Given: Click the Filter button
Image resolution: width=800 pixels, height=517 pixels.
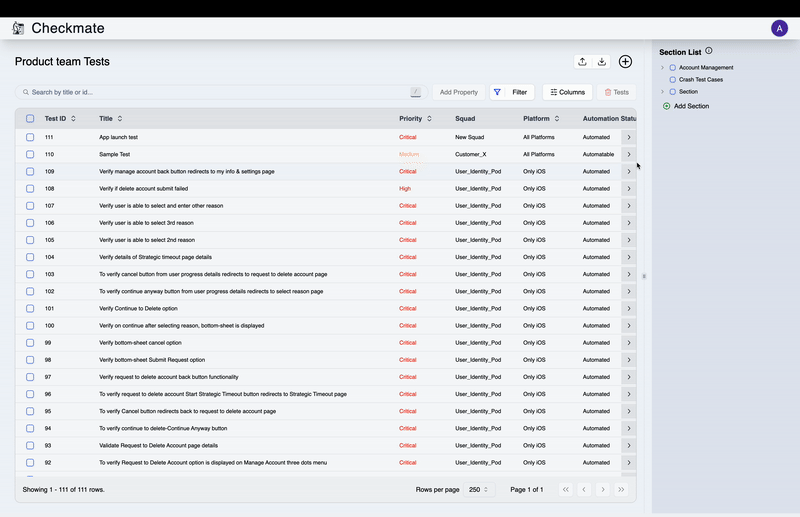Looking at the screenshot, I should (x=512, y=92).
